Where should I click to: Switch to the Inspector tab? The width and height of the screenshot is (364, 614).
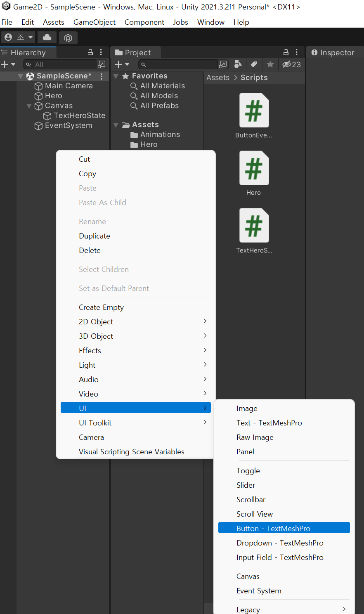click(333, 52)
